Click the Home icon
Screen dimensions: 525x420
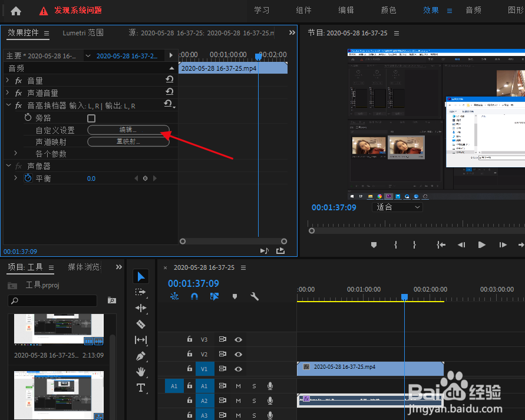16,11
